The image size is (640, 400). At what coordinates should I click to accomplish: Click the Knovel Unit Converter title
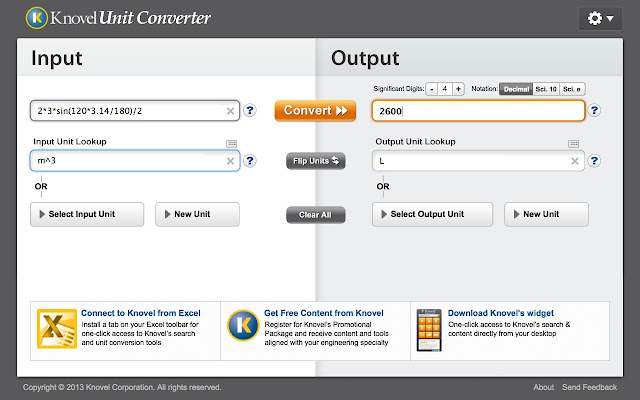tap(131, 18)
